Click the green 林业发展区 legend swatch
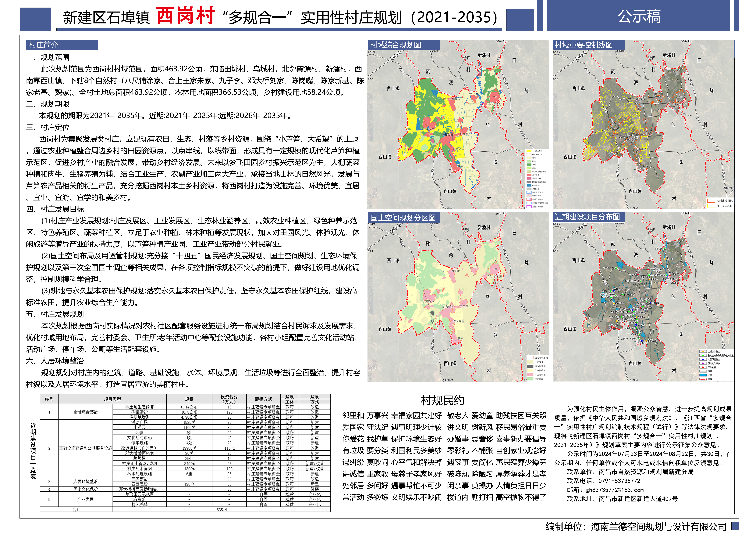Image resolution: width=756 pixels, height=535 pixels. point(531,379)
